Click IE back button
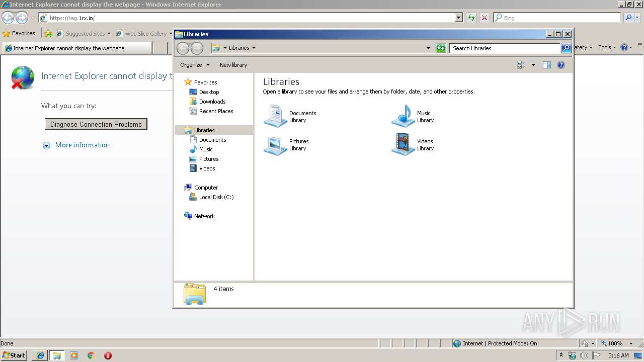644x362 pixels. point(8,18)
